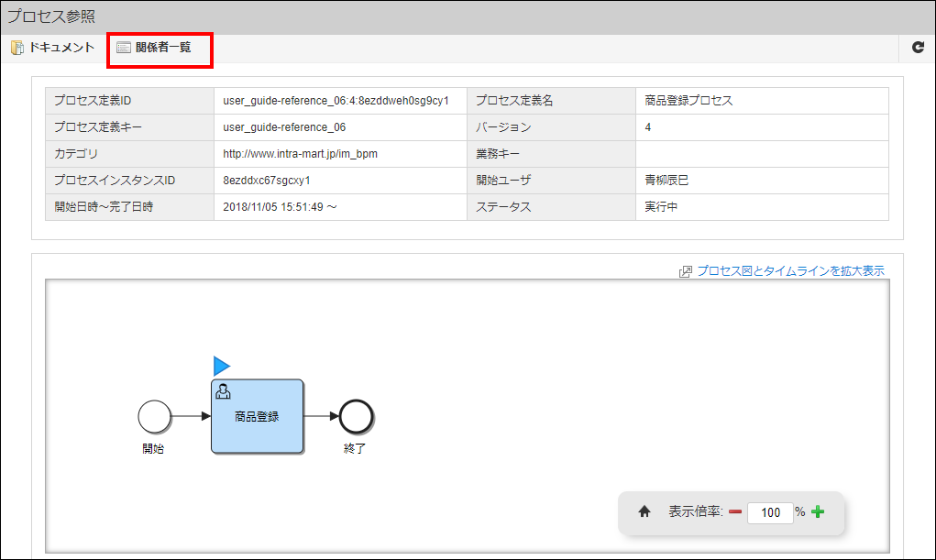Select the 商品登録 task box
This screenshot has width=936, height=560.
pyautogui.click(x=257, y=425)
